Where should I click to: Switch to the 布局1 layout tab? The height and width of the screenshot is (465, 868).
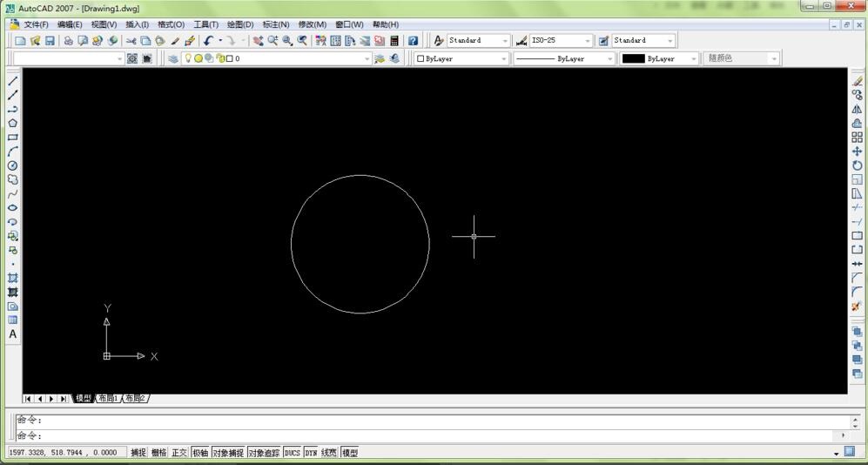[x=108, y=399]
